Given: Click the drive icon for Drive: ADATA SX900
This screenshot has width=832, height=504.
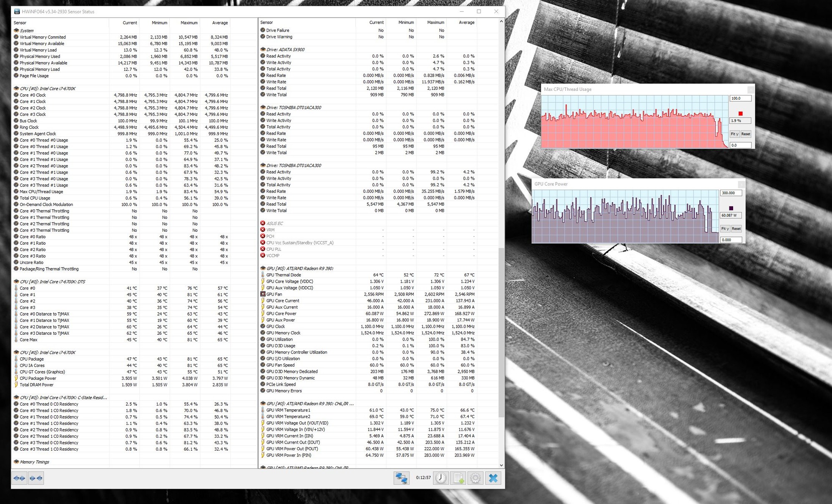Looking at the screenshot, I should [263, 50].
